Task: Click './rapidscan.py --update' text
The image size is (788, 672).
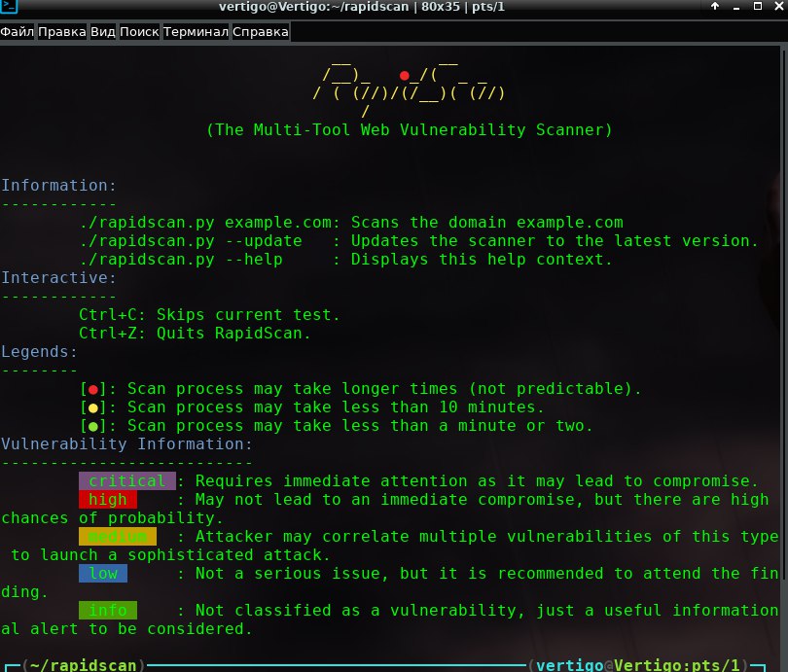Action: coord(191,241)
